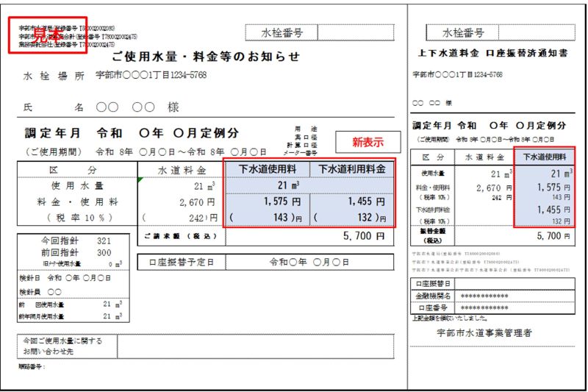588x392 pixels.
Task: Click the (税率 10%) label on the お知らせ table
Action: 79,218
